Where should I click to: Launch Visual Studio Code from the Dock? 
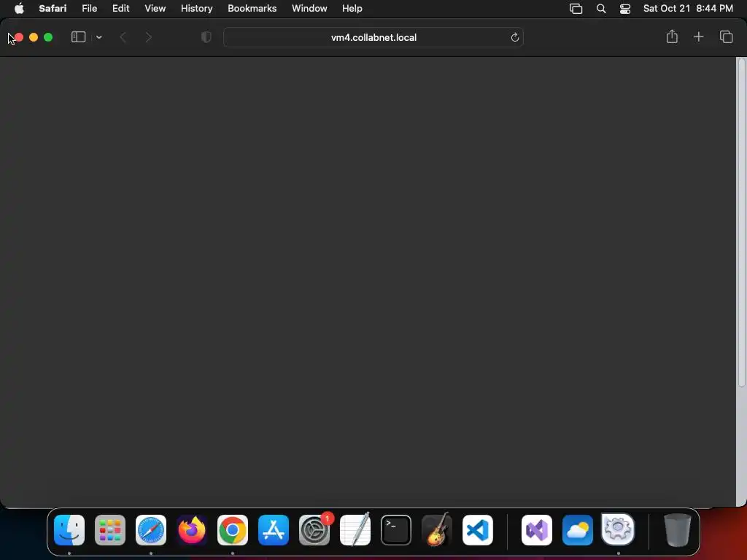[x=477, y=530]
